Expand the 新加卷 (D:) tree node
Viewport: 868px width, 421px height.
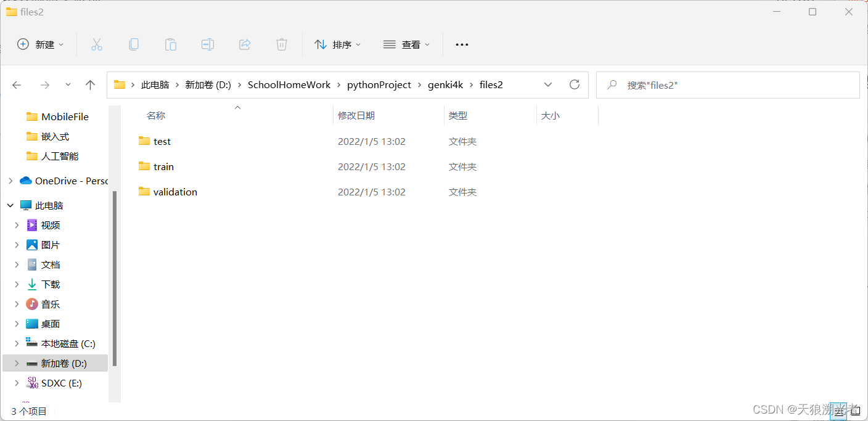pyautogui.click(x=17, y=363)
